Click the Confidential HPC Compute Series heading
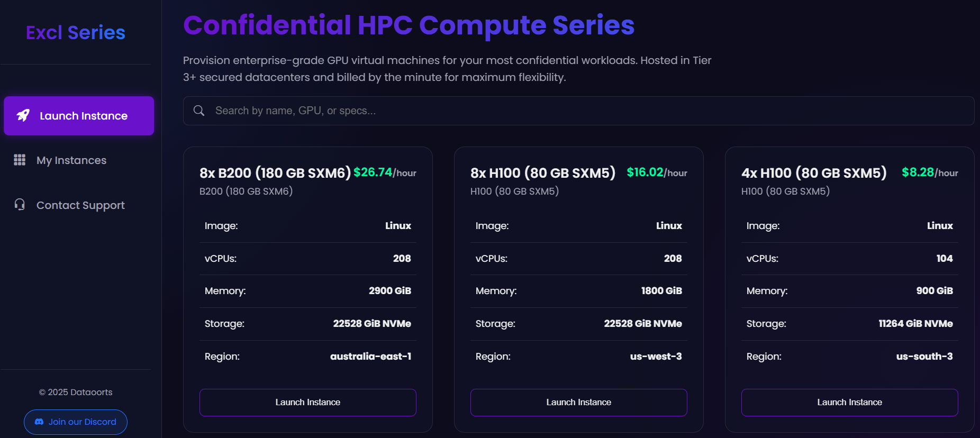The image size is (980, 438). tap(409, 25)
